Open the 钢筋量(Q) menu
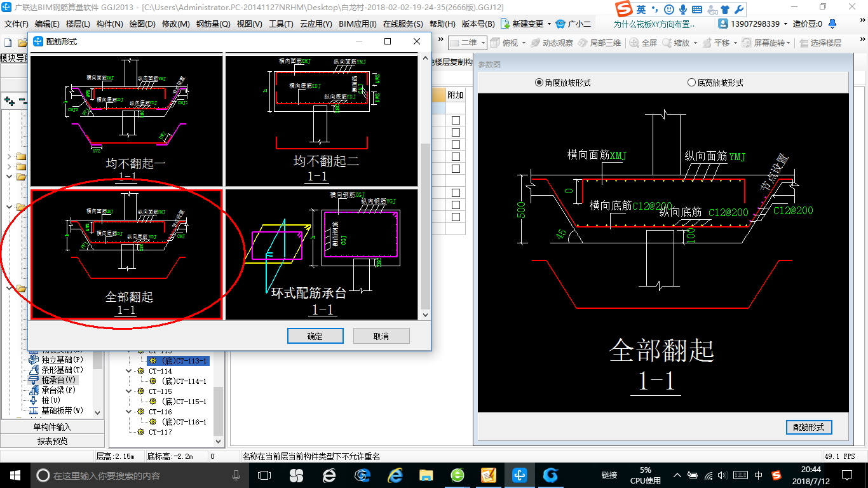 pos(213,24)
